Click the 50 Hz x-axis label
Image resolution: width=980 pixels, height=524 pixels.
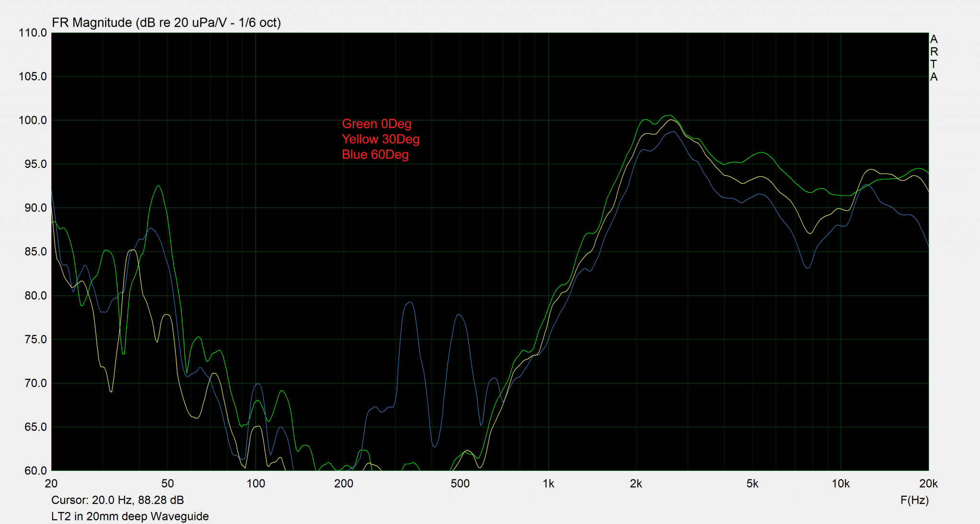[x=167, y=484]
